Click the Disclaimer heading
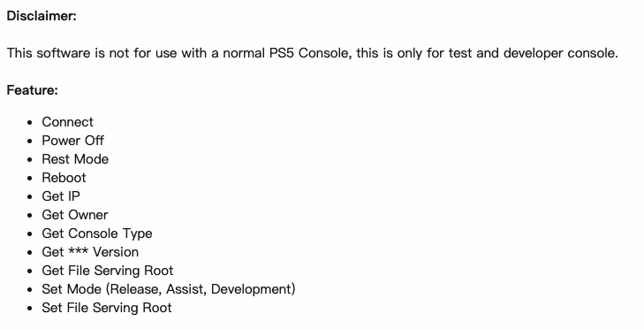This screenshot has width=644, height=329. [42, 16]
